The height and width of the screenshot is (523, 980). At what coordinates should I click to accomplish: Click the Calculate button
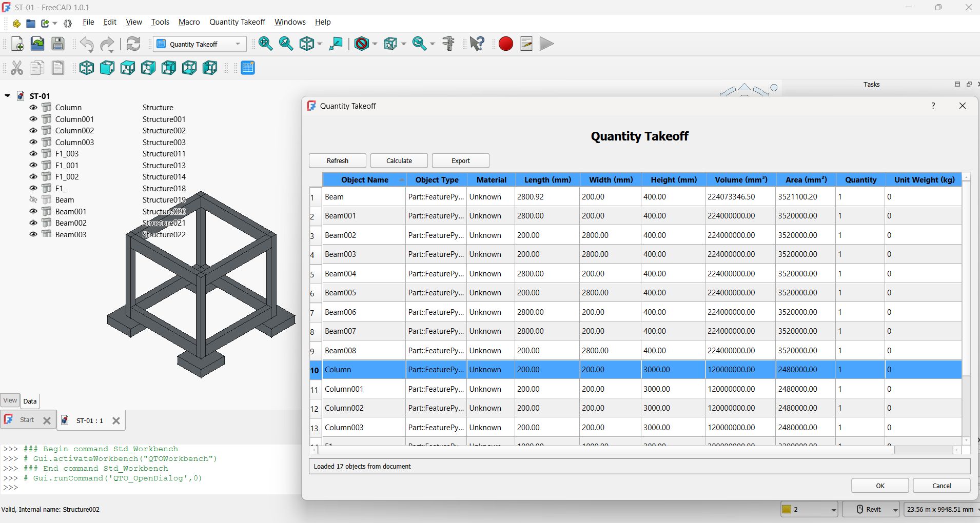(399, 160)
